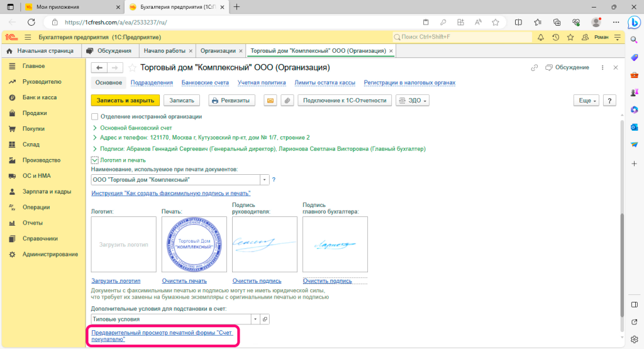This screenshot has width=644, height=349.
Task: Copy link to this organization form
Action: click(x=534, y=68)
